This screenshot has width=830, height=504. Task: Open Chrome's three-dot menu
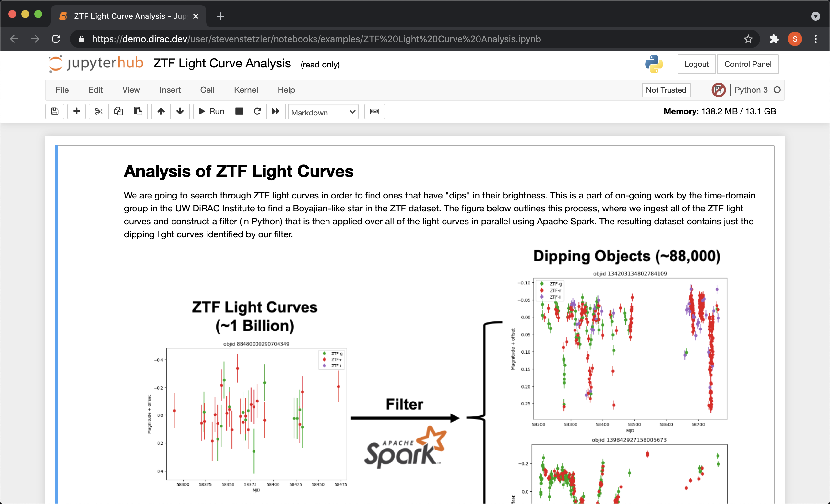[815, 39]
